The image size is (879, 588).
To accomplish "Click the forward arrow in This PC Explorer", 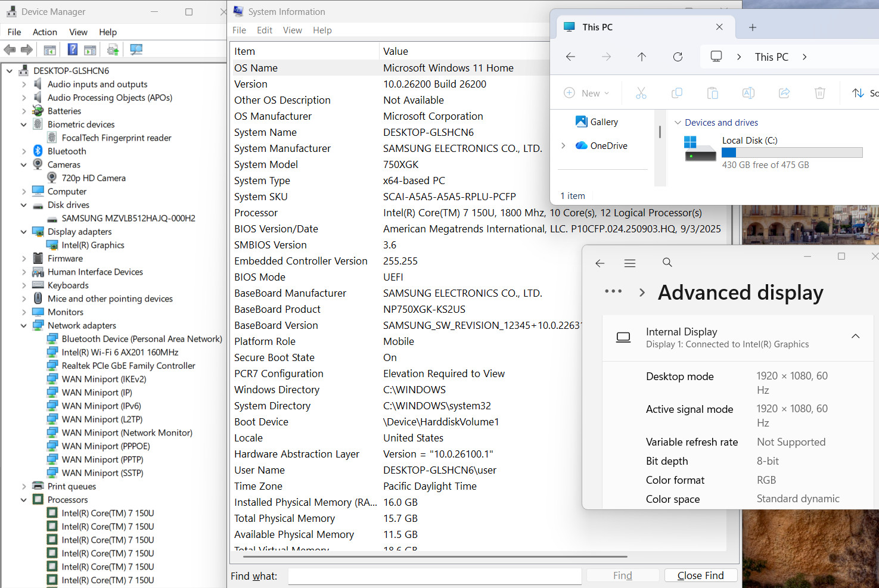I will (x=606, y=57).
